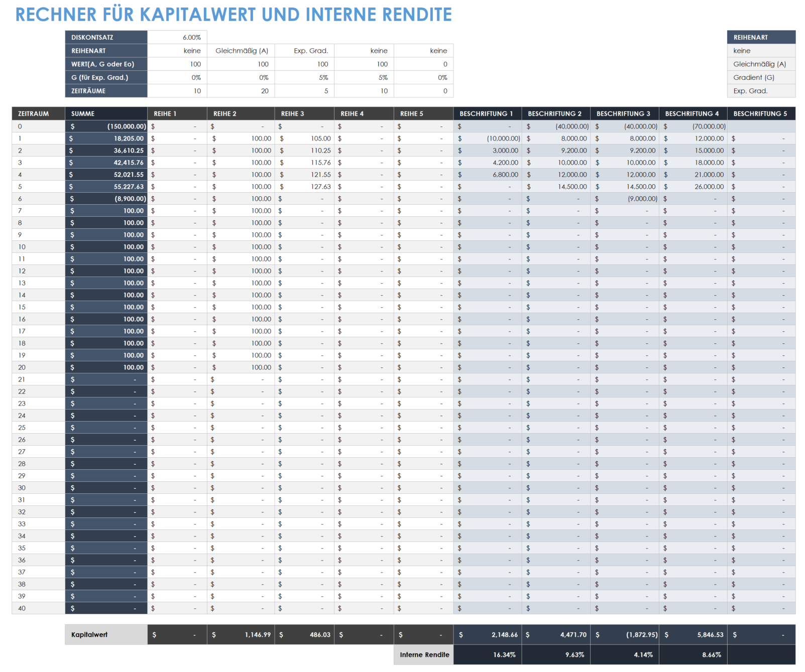
Task: Click the REIHE 3 column header
Action: [304, 113]
